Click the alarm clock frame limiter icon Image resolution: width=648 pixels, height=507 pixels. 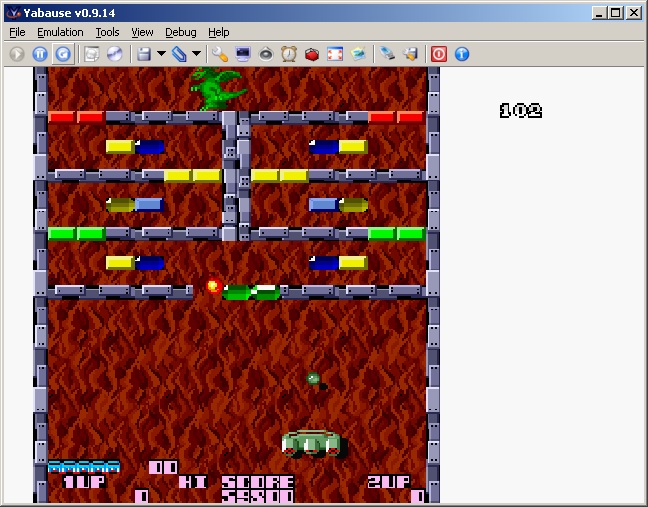click(289, 54)
